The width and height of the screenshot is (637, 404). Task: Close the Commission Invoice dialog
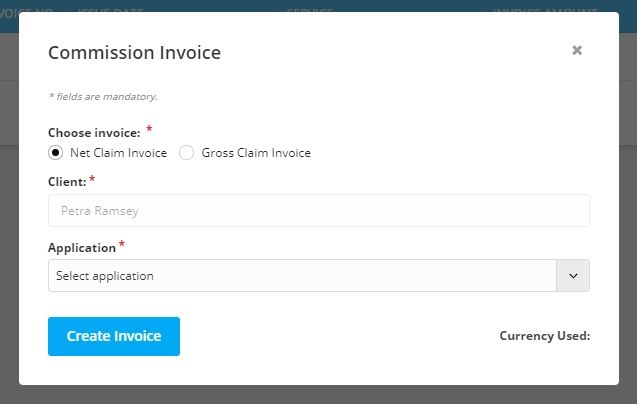click(577, 50)
